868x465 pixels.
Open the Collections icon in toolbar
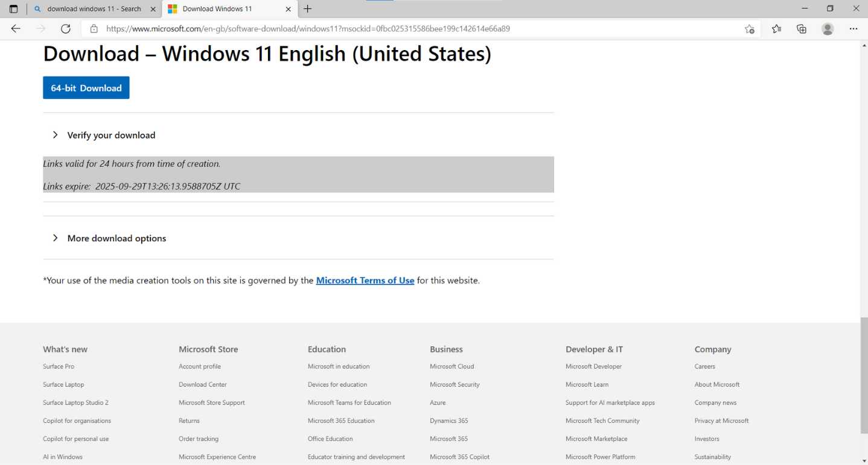(x=802, y=28)
